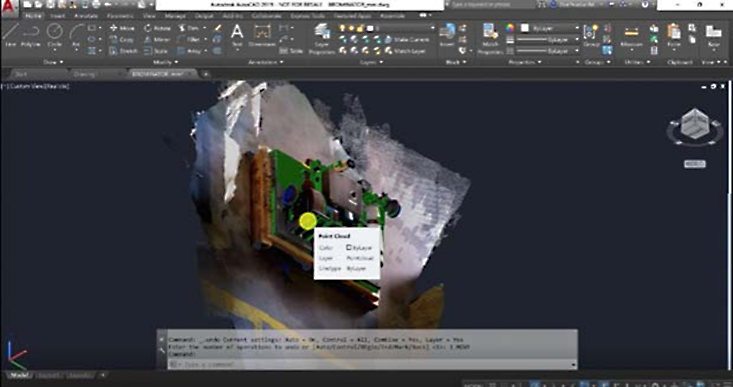Click the command line input field

coord(372,364)
